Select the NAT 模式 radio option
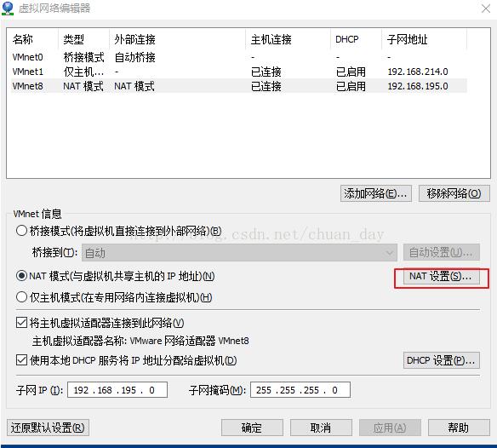 21,276
